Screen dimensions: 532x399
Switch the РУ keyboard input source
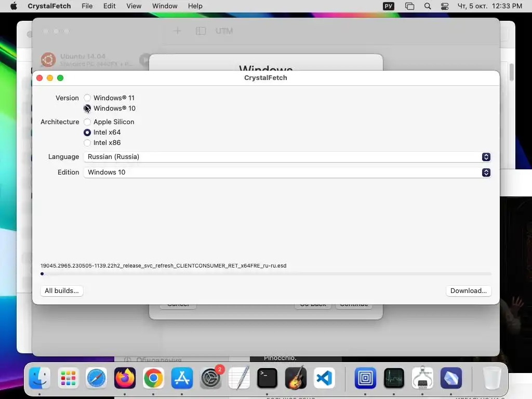389,6
